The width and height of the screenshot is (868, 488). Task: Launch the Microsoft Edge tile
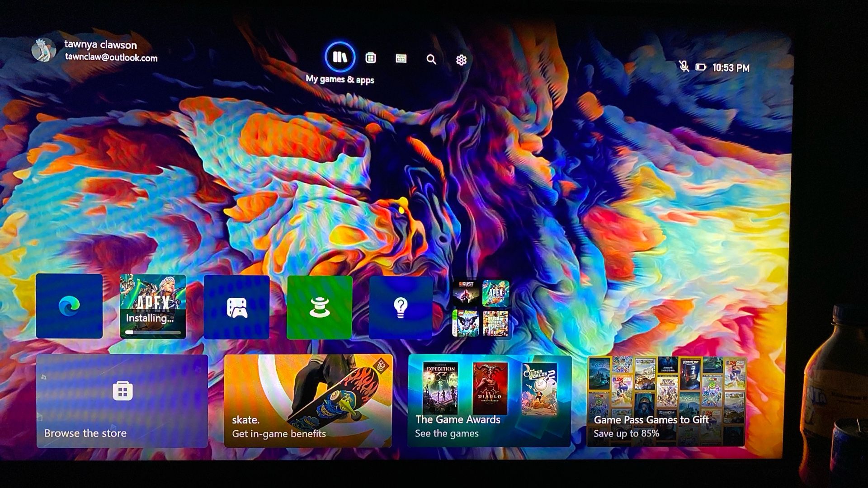click(69, 306)
